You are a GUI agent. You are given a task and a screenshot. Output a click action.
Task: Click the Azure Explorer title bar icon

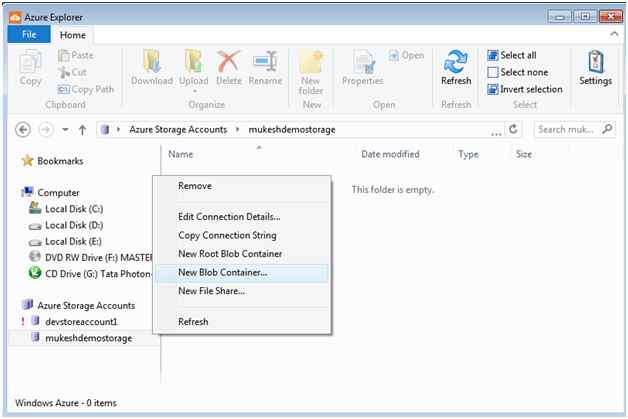point(15,17)
